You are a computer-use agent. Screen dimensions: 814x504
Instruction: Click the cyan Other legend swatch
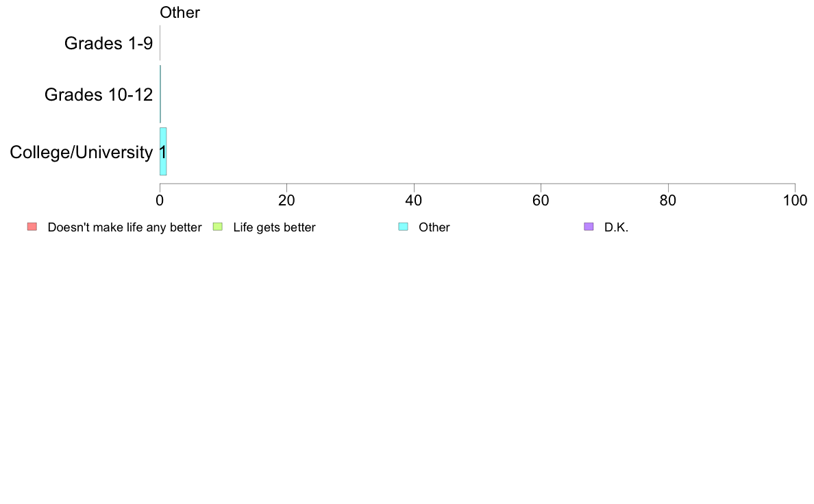(x=403, y=227)
